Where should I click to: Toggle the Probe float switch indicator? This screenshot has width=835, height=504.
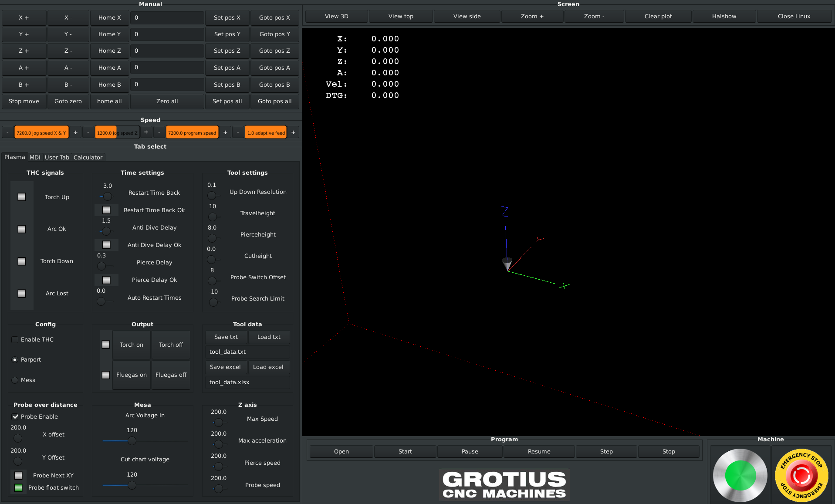18,488
